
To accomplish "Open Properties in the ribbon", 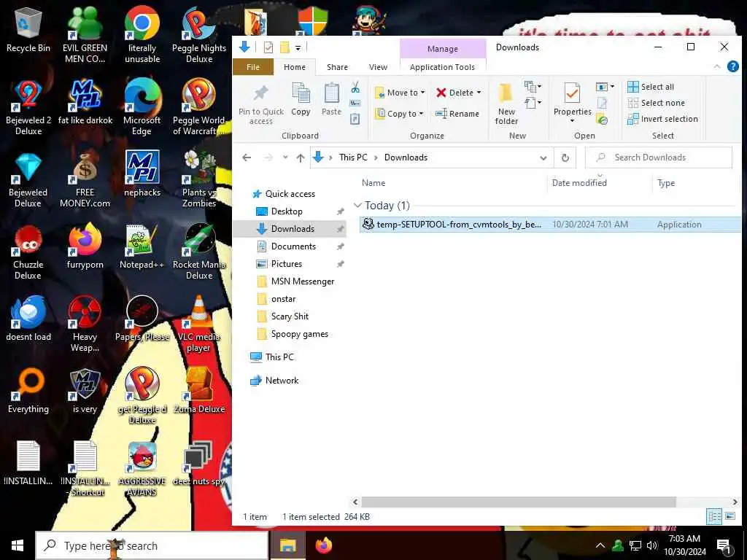I will (x=572, y=102).
